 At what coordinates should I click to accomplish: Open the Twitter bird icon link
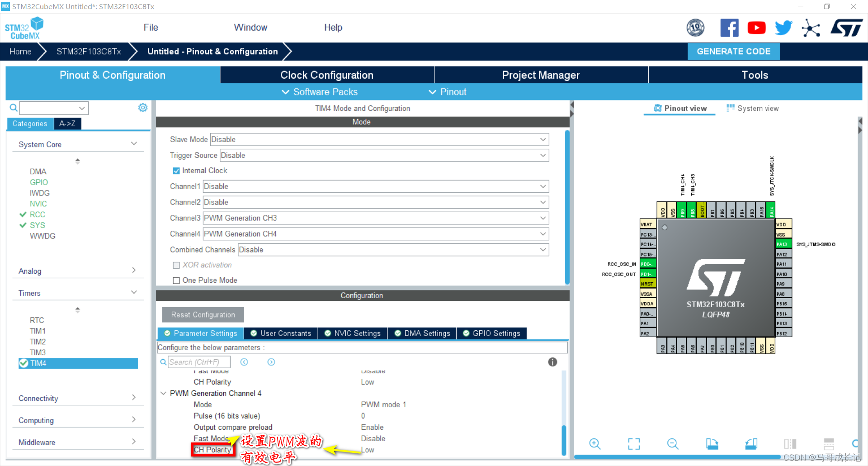coord(783,28)
